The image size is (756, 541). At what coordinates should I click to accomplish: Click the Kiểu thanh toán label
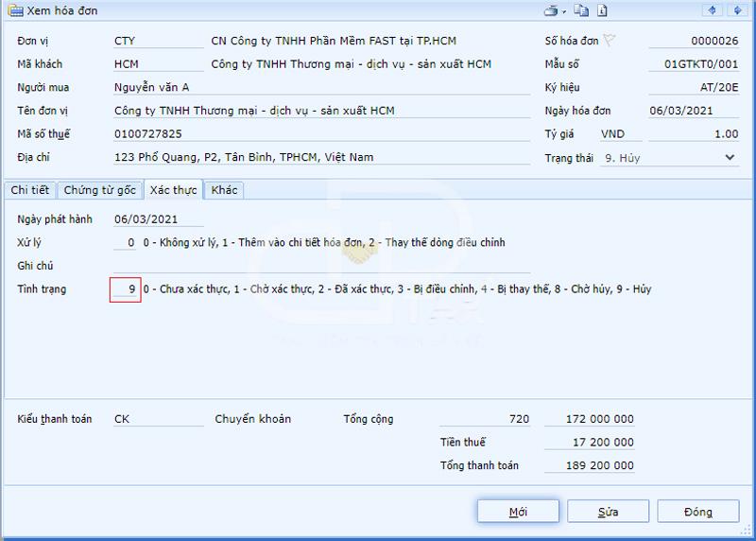pyautogui.click(x=55, y=419)
